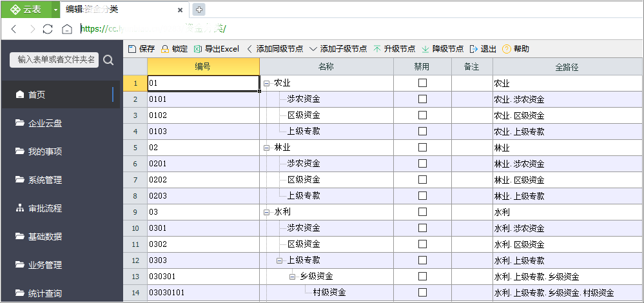Click the browser address bar URL
Screen dimensions: 644x303
(153, 29)
